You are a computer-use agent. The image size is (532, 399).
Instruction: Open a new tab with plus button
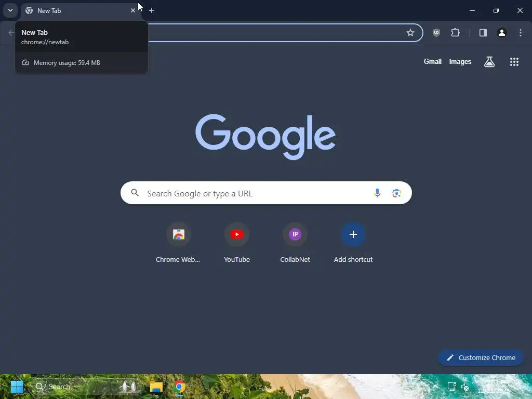coord(152,10)
